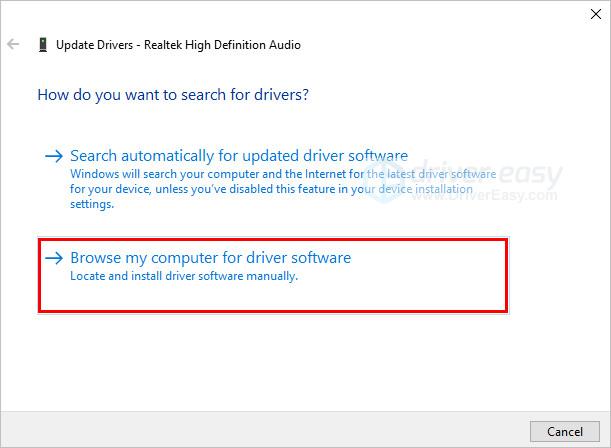Click the back arrow in the wizard header
The width and height of the screenshot is (611, 448).
coord(13,44)
